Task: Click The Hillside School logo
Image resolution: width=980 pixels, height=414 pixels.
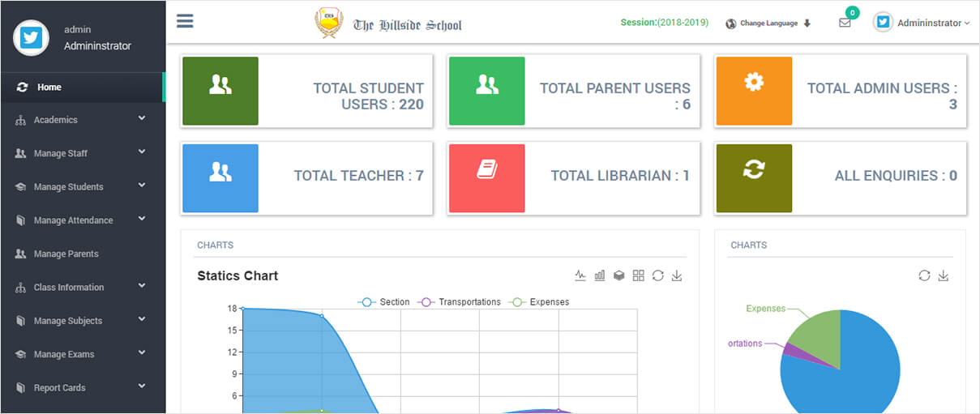Action: click(389, 23)
